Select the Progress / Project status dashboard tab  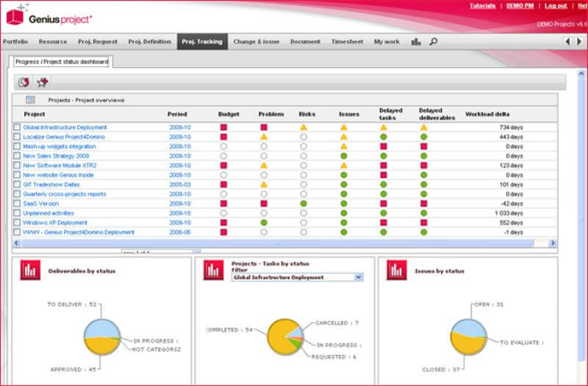(62, 62)
